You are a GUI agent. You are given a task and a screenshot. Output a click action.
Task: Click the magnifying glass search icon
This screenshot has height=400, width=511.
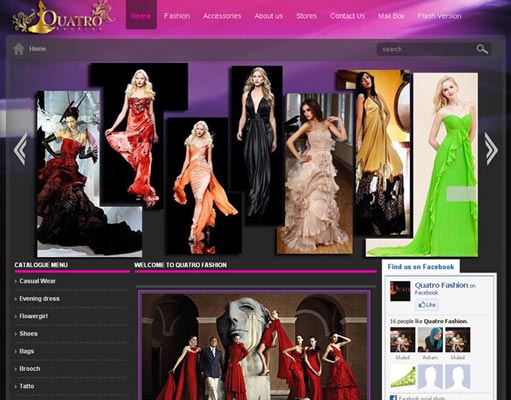tap(482, 49)
